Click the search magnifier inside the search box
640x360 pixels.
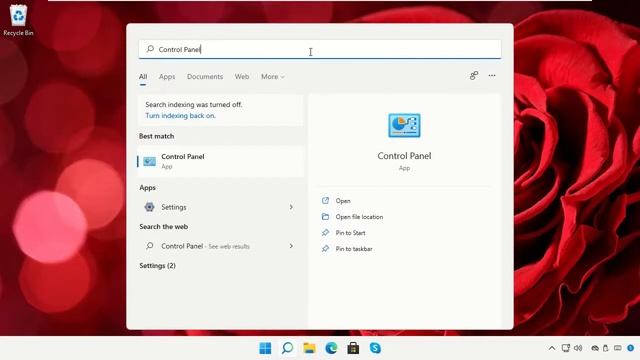point(150,49)
